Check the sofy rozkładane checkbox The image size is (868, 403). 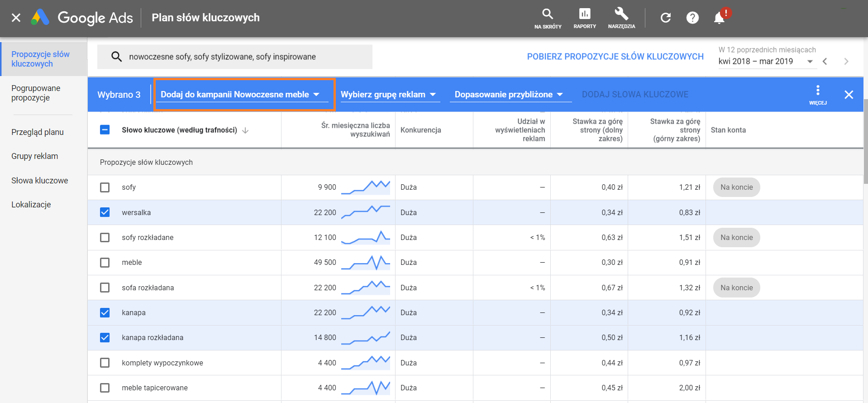(105, 238)
